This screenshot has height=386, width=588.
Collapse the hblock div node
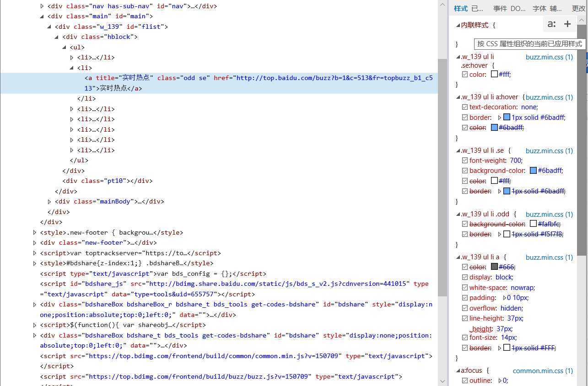57,37
